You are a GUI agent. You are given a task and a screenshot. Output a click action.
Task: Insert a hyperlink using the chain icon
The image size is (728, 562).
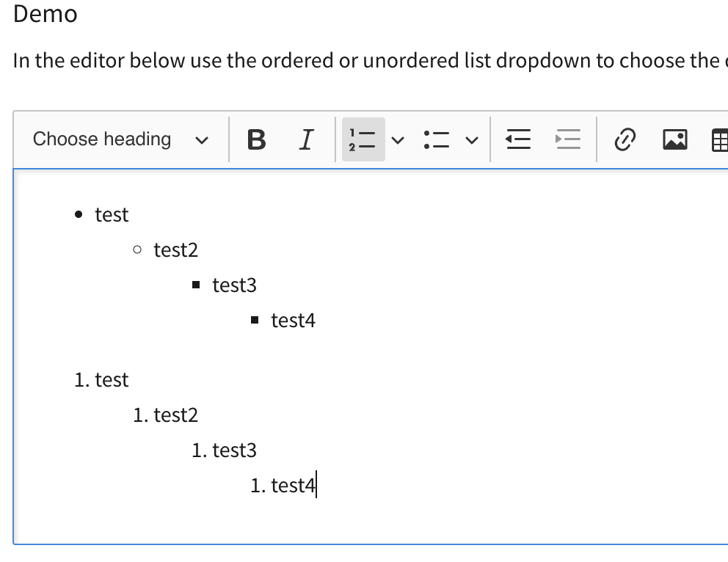(625, 139)
